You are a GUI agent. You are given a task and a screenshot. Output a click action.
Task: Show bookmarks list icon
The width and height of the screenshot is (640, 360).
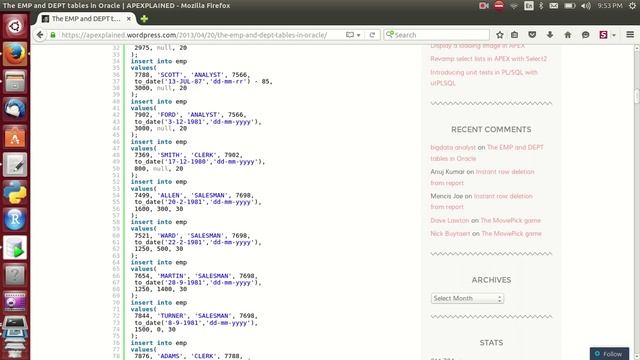[x=515, y=35]
